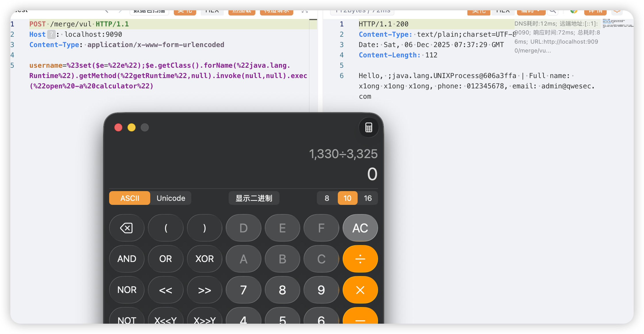Click the expression 1,330÷3,325 in Calculator

[343, 154]
